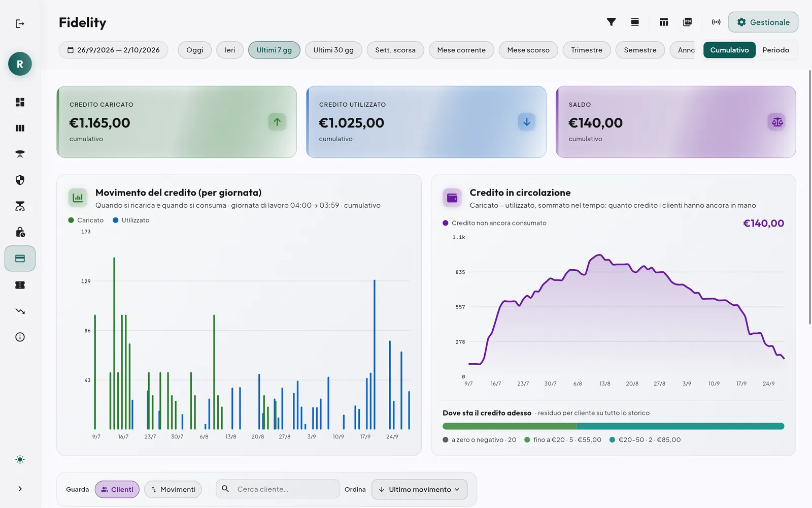Open the columns view icon in the sidebar
The image size is (812, 508).
click(20, 128)
